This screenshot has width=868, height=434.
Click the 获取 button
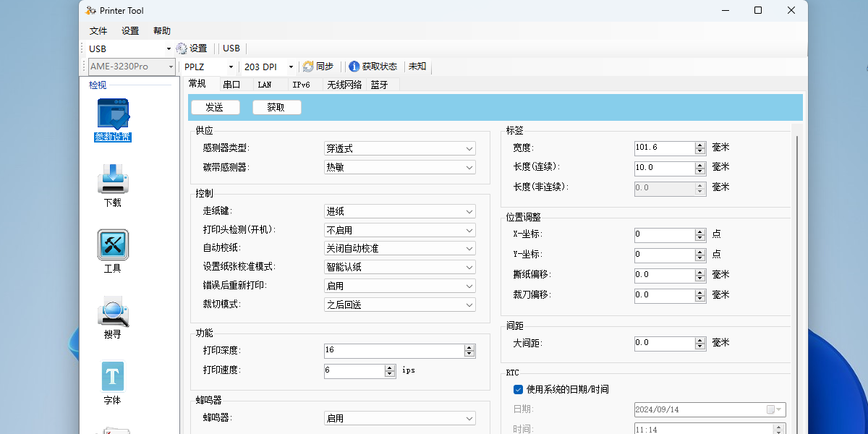pyautogui.click(x=276, y=107)
